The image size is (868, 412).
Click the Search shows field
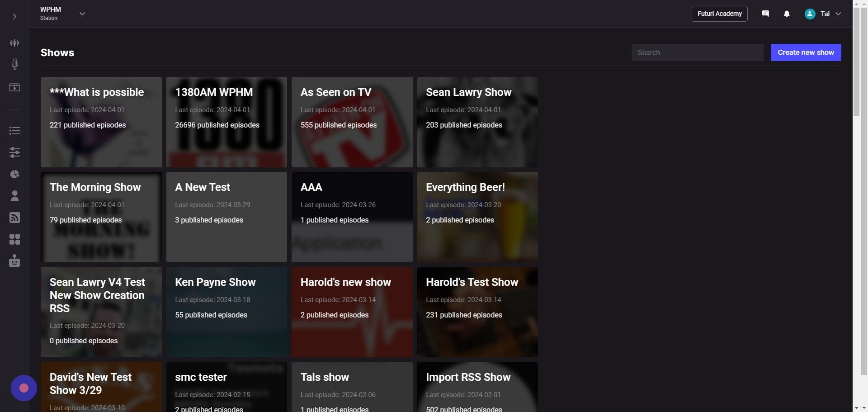pyautogui.click(x=698, y=52)
